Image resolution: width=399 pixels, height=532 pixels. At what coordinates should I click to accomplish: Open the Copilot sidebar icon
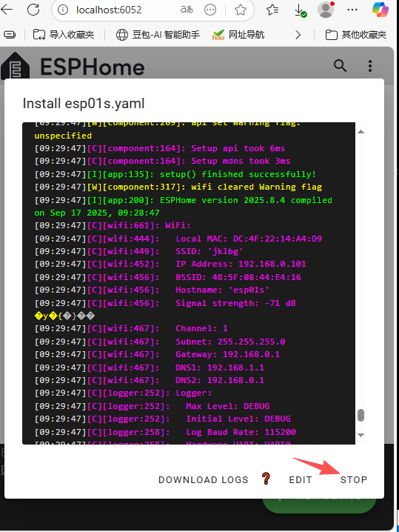[x=380, y=10]
